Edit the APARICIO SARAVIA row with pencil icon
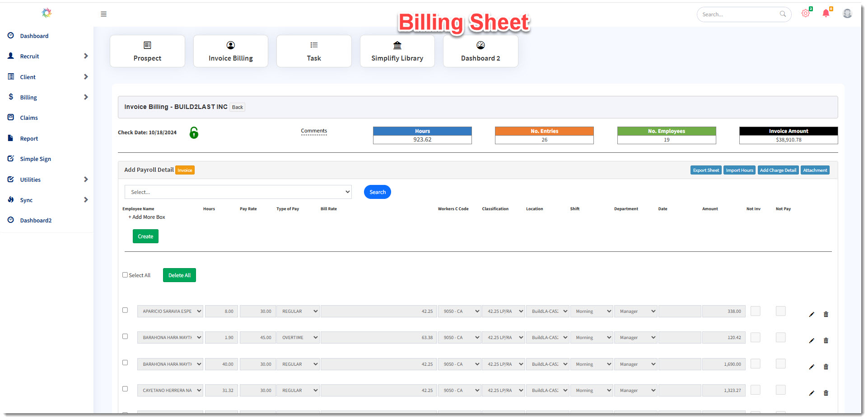The image size is (868, 420). (812, 314)
